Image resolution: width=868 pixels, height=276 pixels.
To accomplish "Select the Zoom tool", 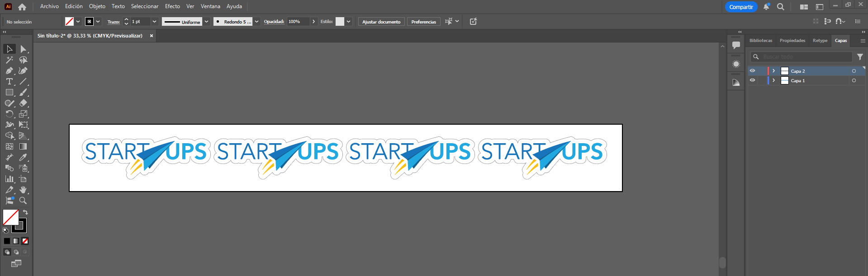I will coord(23,201).
